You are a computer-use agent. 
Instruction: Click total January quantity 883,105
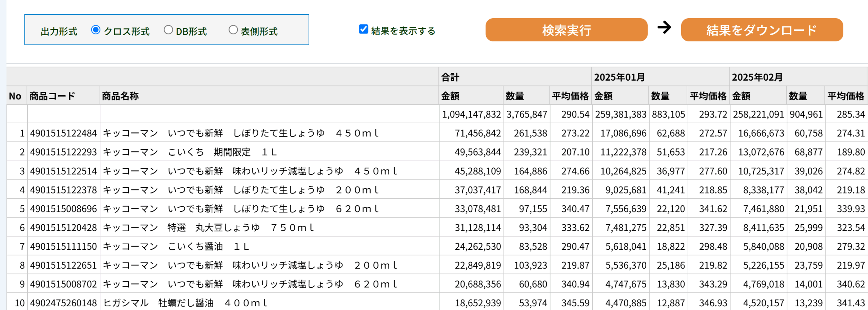click(669, 115)
